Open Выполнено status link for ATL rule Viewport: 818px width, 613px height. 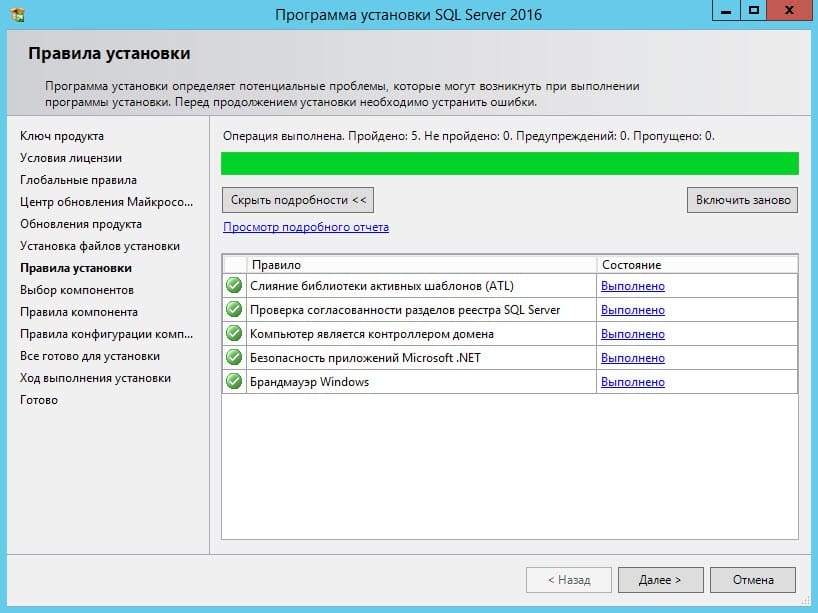pos(632,286)
